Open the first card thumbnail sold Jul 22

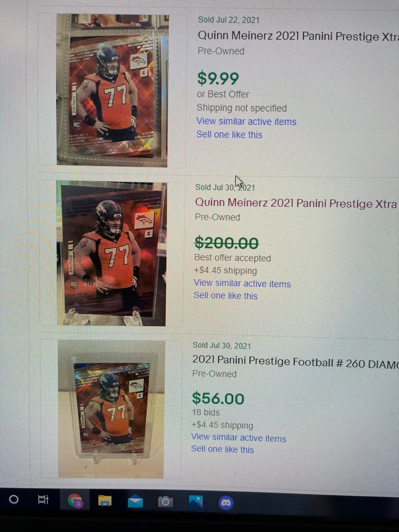(112, 90)
